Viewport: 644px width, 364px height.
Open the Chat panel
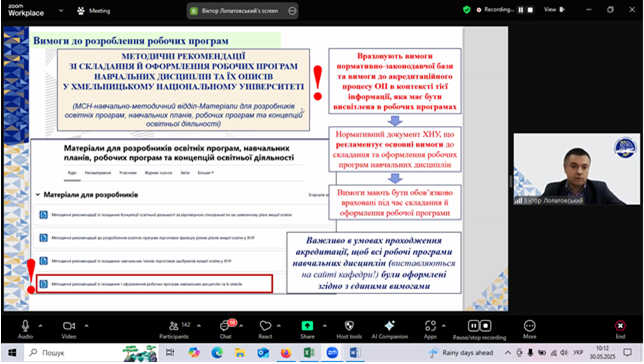[x=225, y=329]
